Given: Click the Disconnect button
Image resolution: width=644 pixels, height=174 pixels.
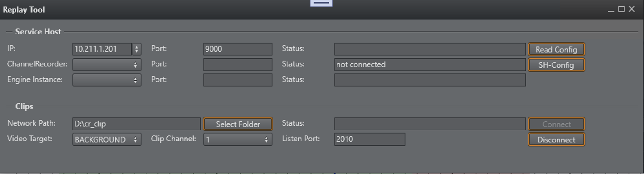Looking at the screenshot, I should [x=556, y=140].
